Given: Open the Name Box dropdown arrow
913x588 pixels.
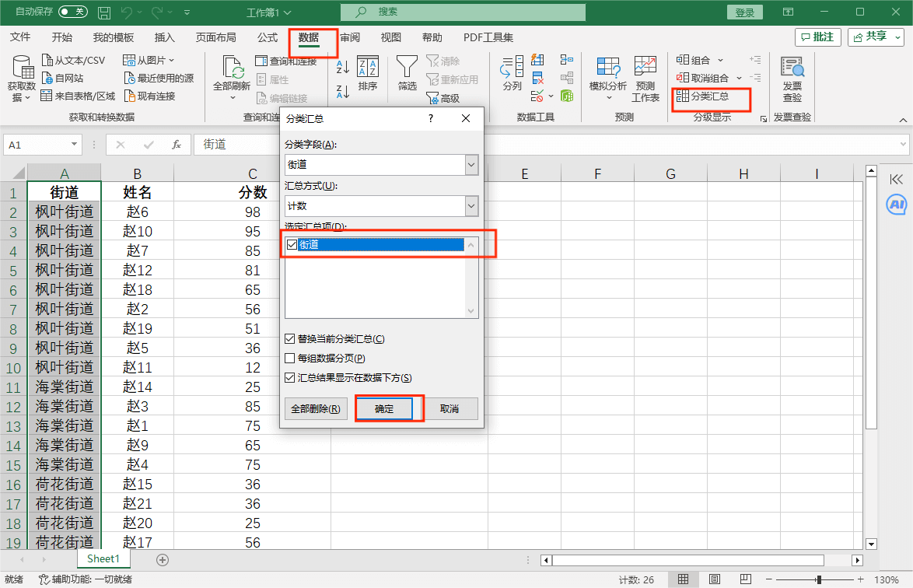Looking at the screenshot, I should 75,145.
